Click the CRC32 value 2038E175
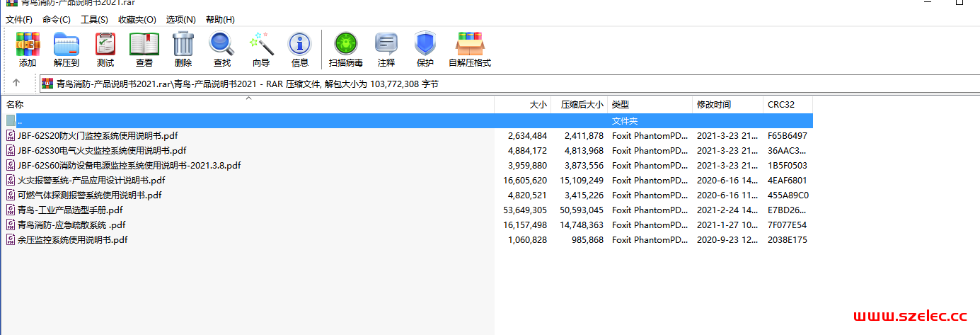980x335 pixels. pos(788,239)
